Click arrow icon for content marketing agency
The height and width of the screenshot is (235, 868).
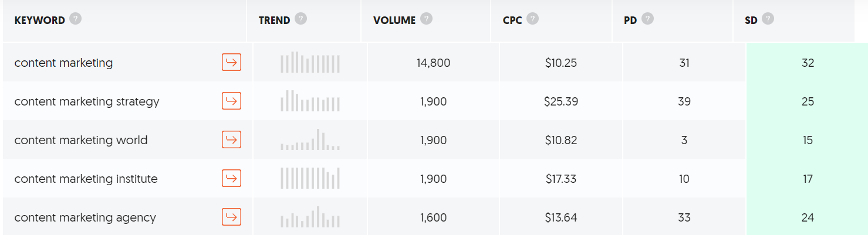coord(231,217)
